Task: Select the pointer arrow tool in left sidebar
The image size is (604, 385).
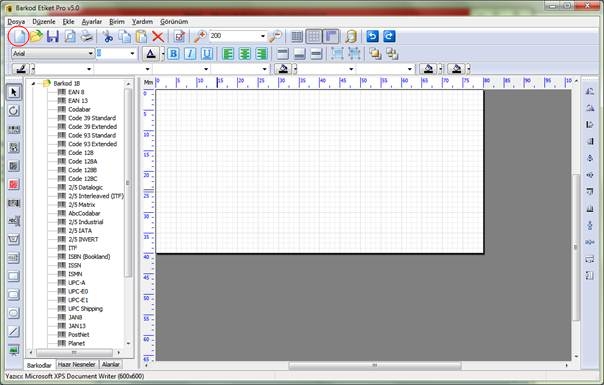Action: coord(14,92)
